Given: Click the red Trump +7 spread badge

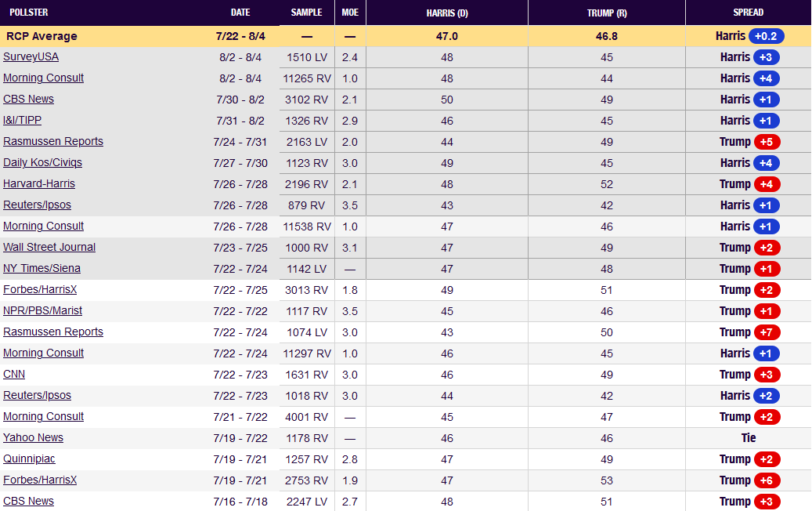Looking at the screenshot, I should 767,332.
